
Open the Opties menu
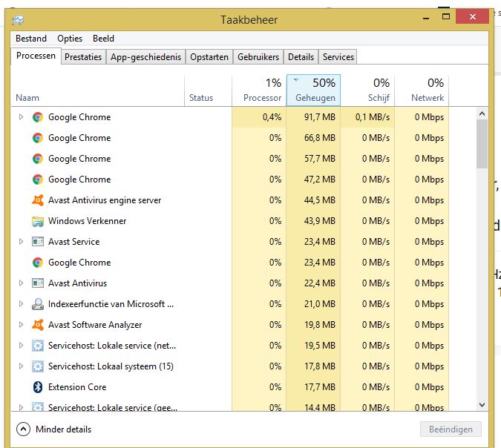coord(70,39)
